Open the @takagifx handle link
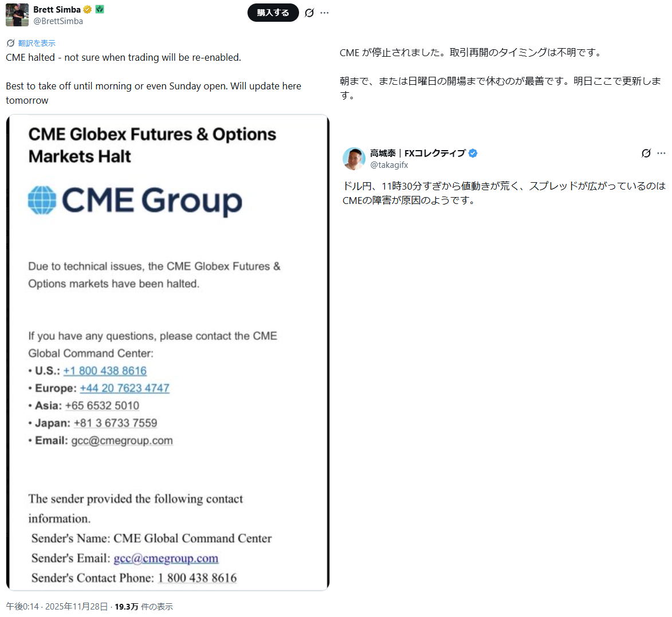The width and height of the screenshot is (672, 617). tap(389, 165)
